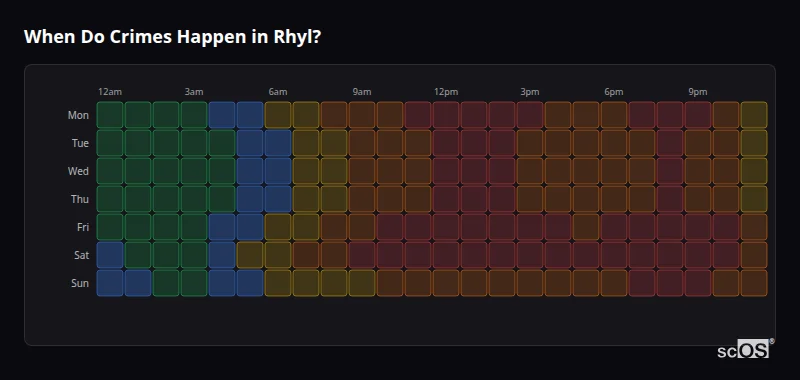Select the Friday 5pm orange cell
The width and height of the screenshot is (800, 380).
[586, 227]
